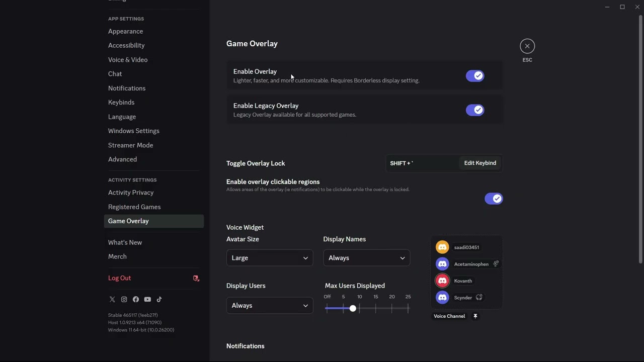Toggle overlay clickable regions switch
The width and height of the screenshot is (644, 362).
tap(494, 199)
